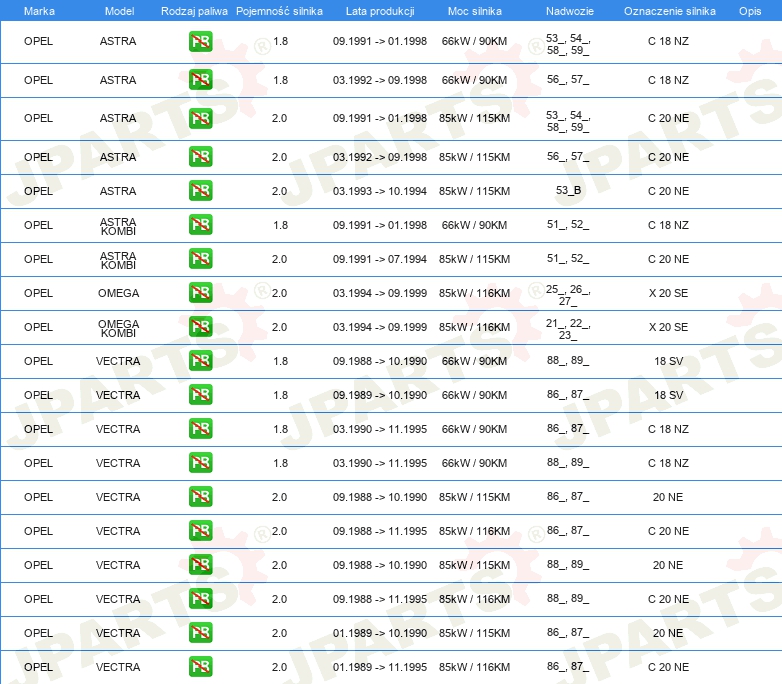782x684 pixels.
Task: Click fuel icon in Omega 25_, 26_, 27_ row
Action: click(200, 292)
